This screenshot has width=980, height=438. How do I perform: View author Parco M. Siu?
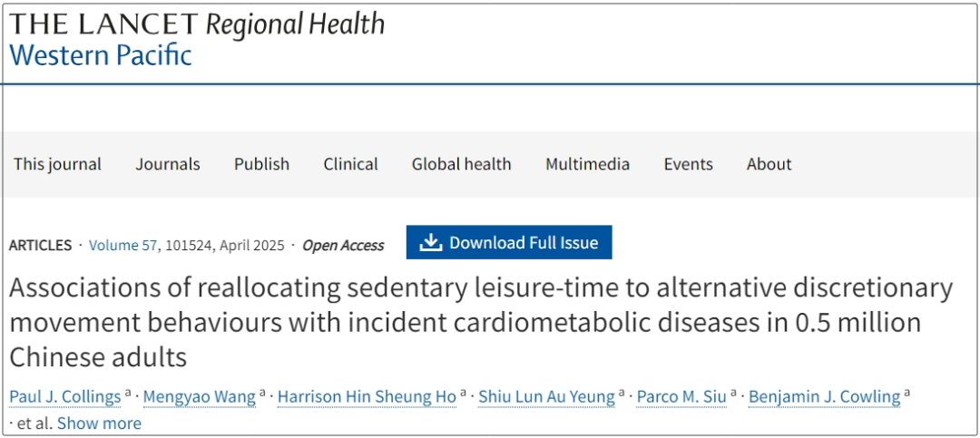[x=681, y=397]
